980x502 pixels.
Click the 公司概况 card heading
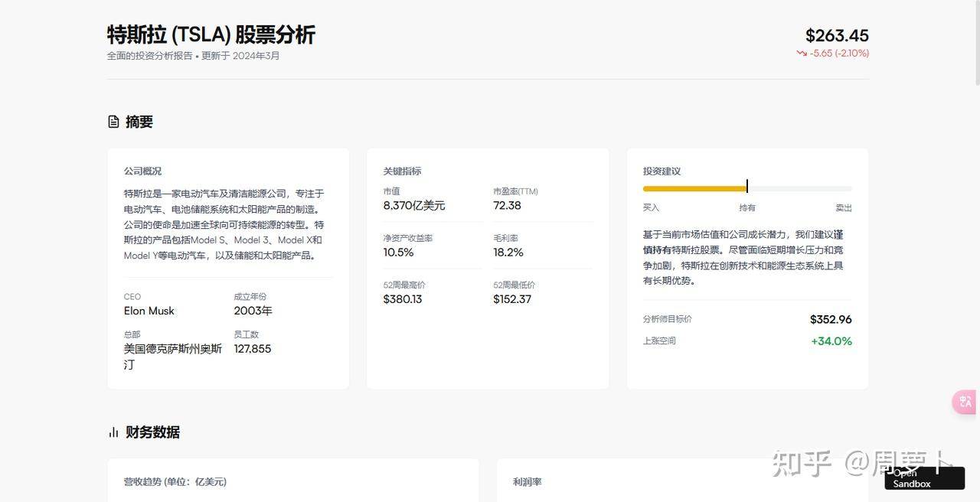142,171
